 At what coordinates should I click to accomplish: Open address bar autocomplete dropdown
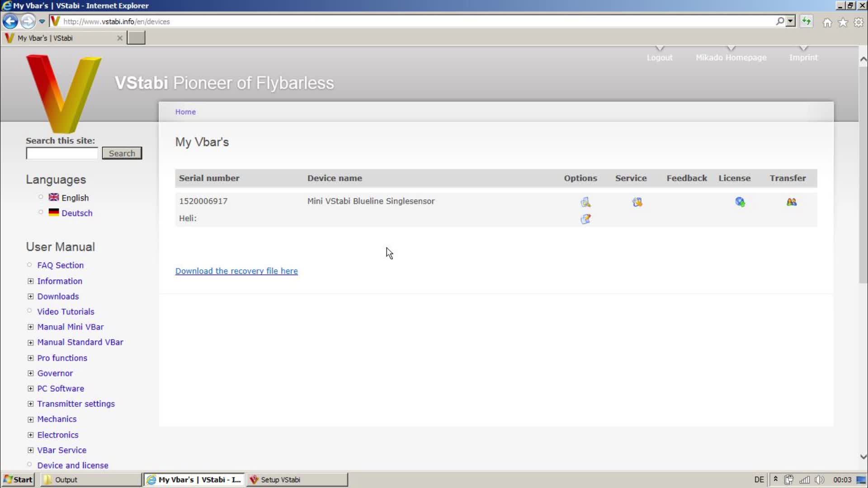click(x=791, y=21)
